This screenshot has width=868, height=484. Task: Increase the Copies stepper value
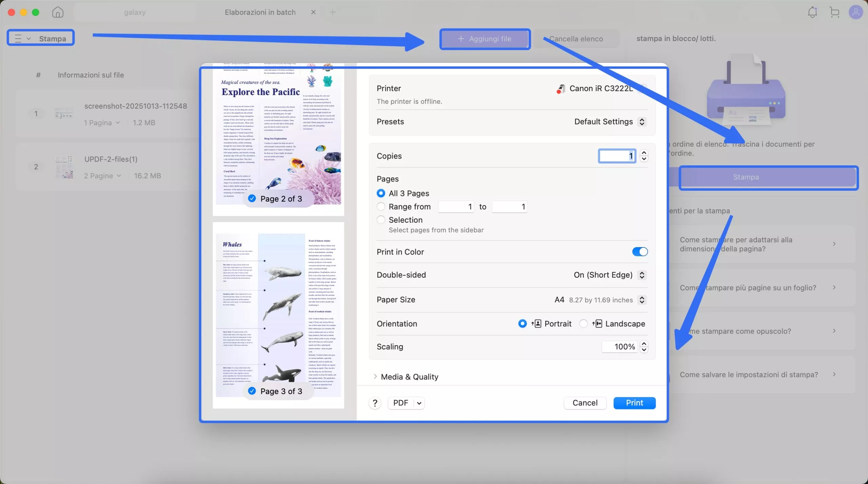click(644, 153)
